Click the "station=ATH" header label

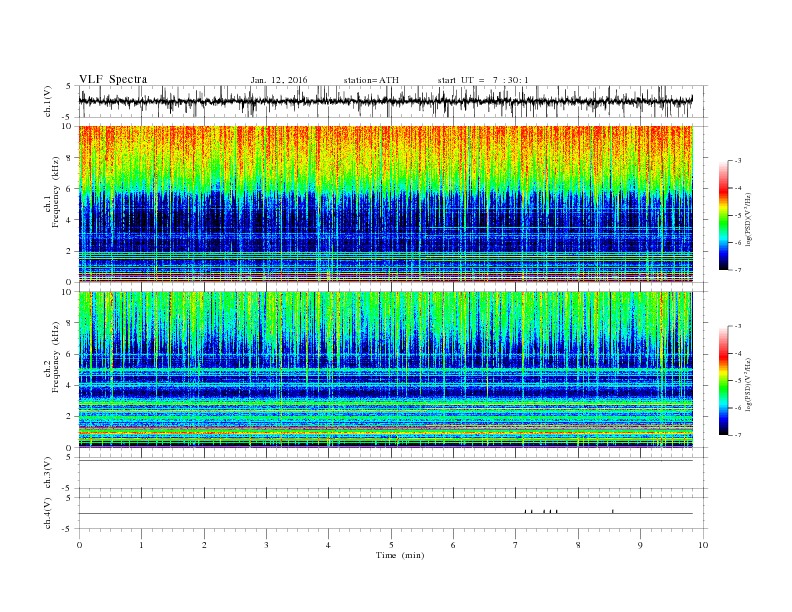(x=371, y=80)
